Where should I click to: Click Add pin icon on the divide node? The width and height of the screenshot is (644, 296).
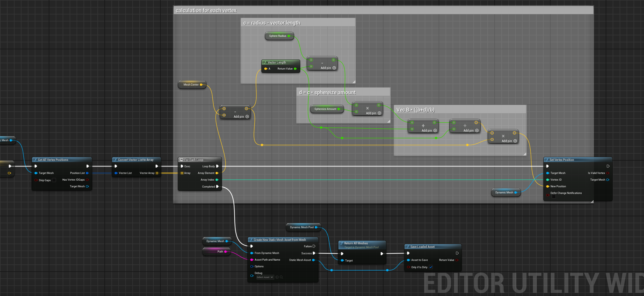point(477,130)
